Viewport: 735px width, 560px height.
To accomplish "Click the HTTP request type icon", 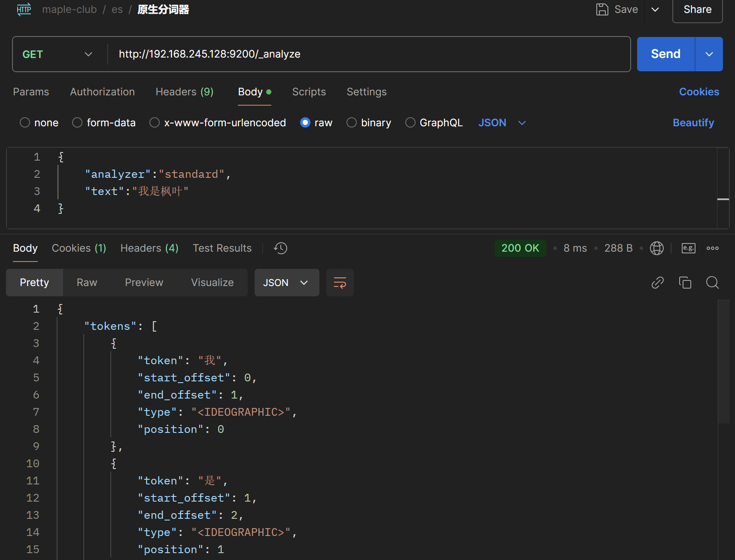I will [24, 9].
